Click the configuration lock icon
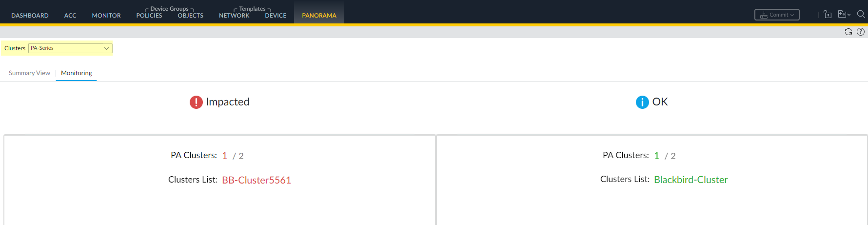 pos(828,15)
